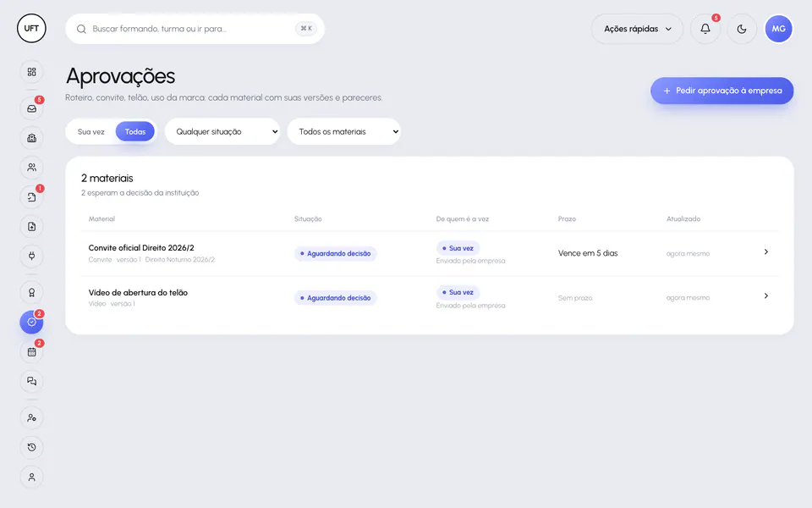Screen dimensions: 812x508
Task: Click the magnifier icon in search bar
Action: [81, 29]
